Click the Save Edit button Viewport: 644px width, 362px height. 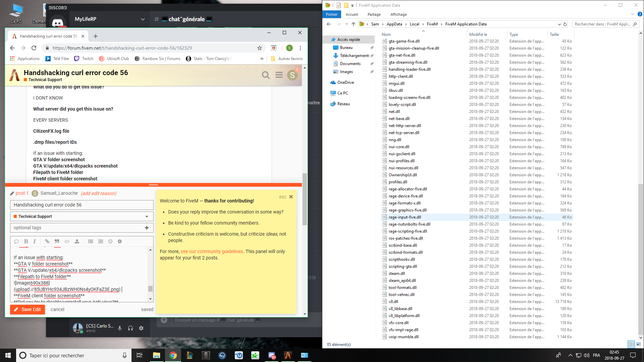pos(28,309)
